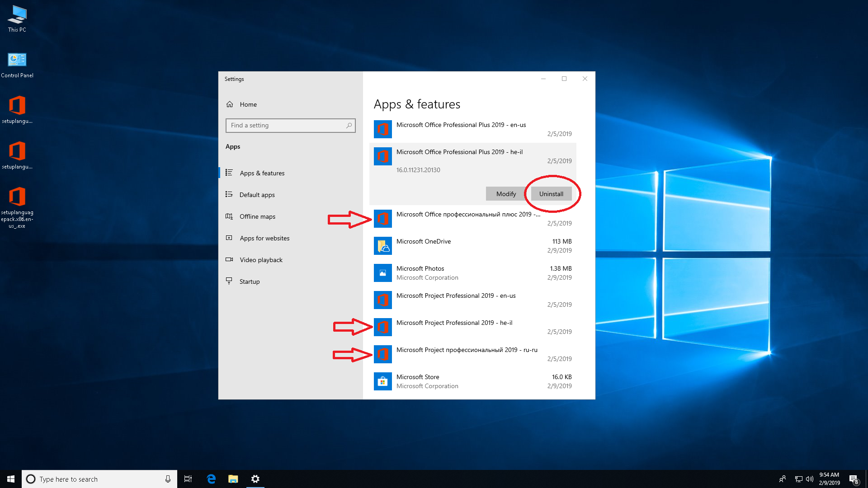
Task: Close the Settings window
Action: pos(585,79)
